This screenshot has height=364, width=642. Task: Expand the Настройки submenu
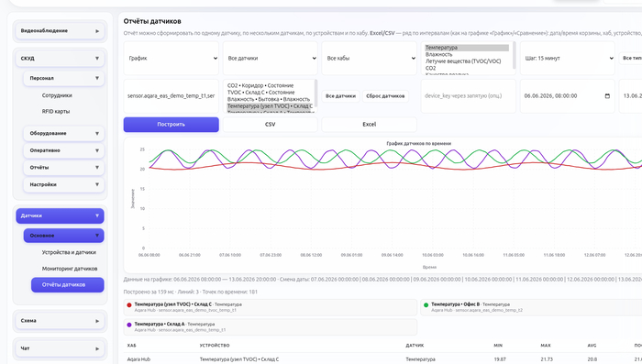(63, 184)
